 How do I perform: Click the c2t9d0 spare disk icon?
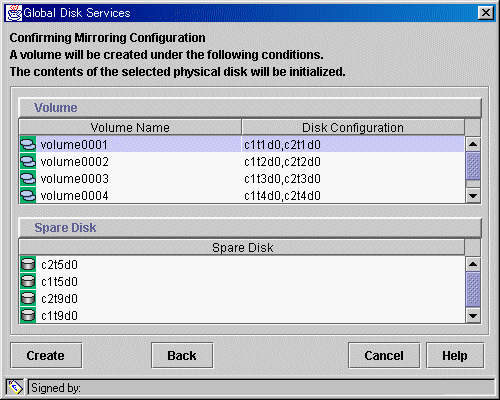tap(28, 298)
